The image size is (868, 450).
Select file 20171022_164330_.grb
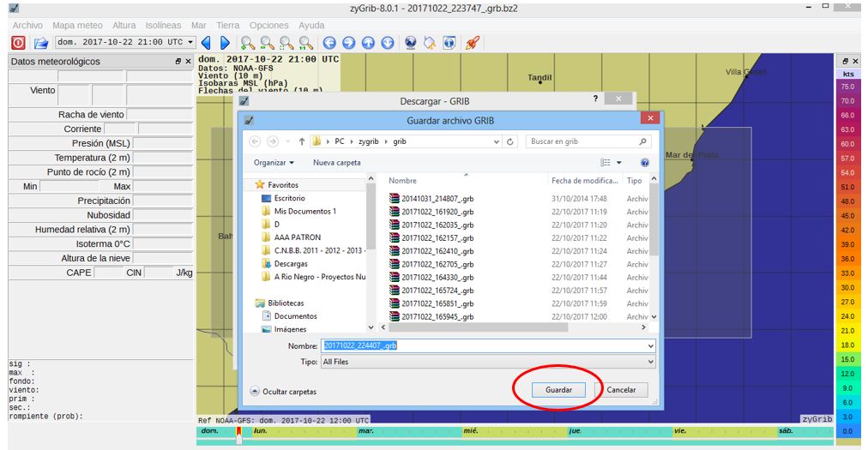tap(437, 278)
